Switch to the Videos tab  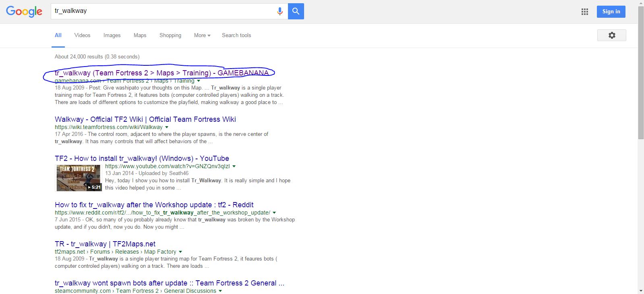coord(82,35)
